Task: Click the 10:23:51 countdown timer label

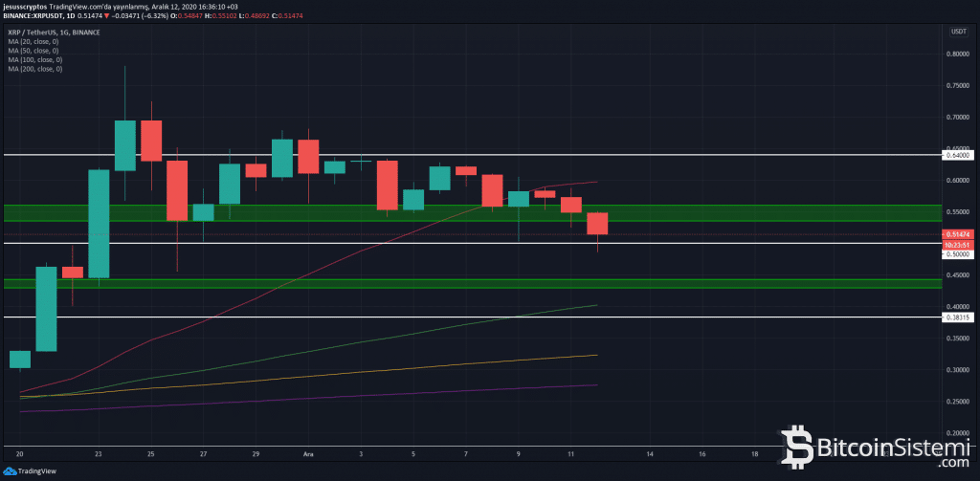Action: click(x=956, y=244)
